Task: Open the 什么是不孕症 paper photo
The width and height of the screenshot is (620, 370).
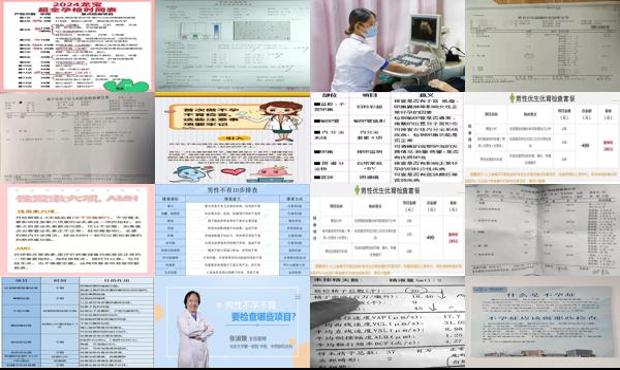Action: pos(542,322)
